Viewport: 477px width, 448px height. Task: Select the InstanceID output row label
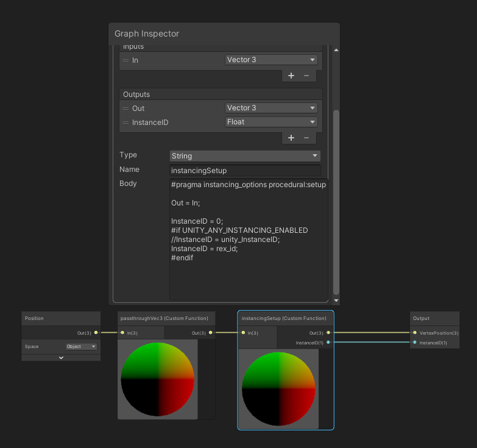point(150,123)
